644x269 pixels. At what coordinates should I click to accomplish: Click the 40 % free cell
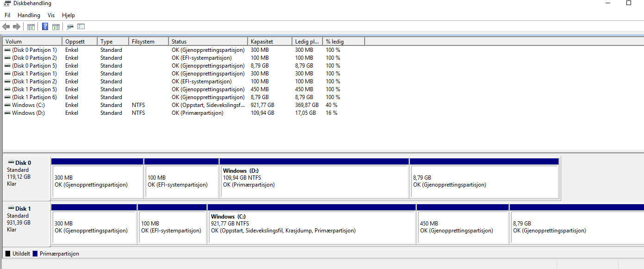[332, 105]
